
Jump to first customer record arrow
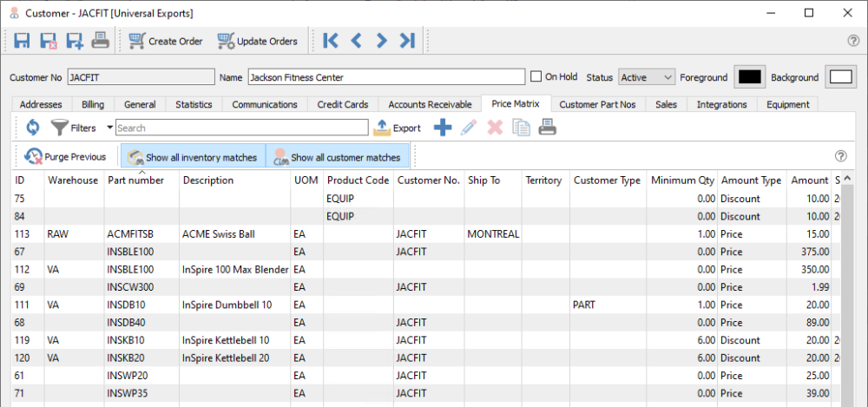click(x=330, y=41)
